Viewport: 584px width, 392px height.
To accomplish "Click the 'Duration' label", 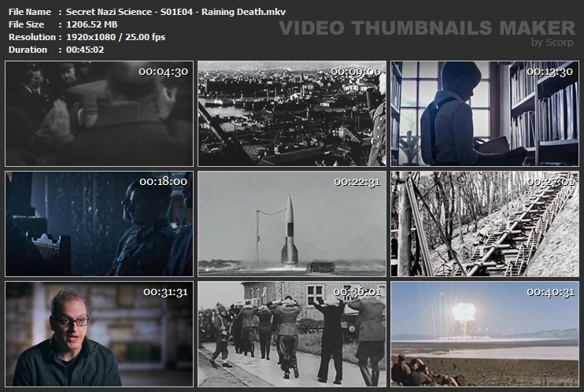I will [x=28, y=50].
